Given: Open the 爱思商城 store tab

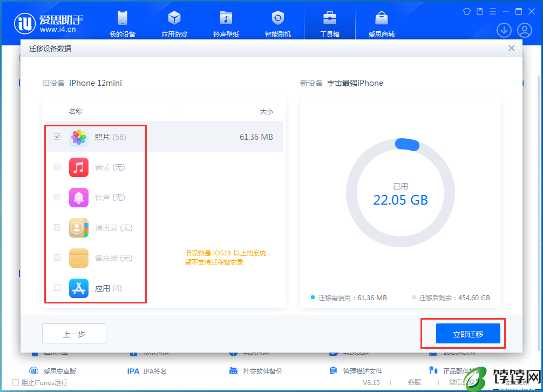Looking at the screenshot, I should pos(382,24).
